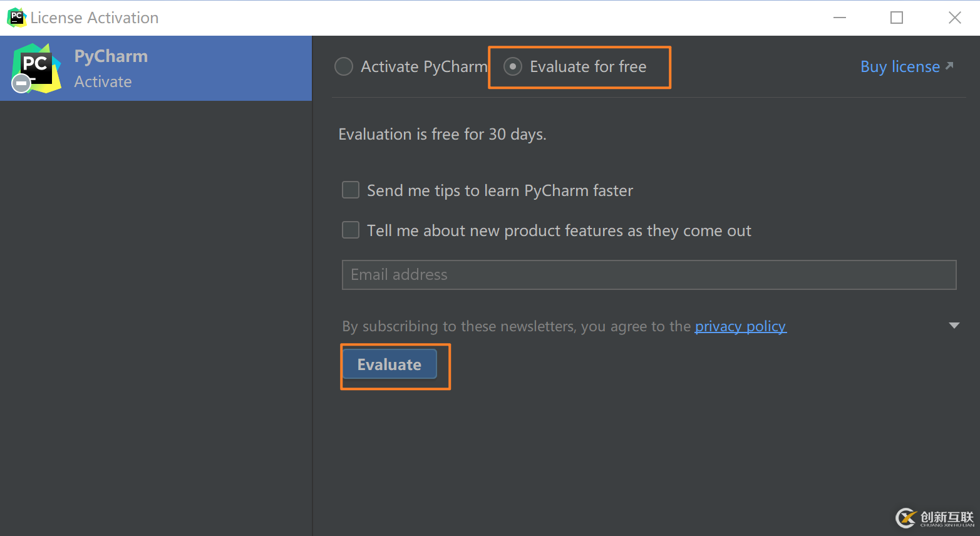Click the Email address input field
The height and width of the screenshot is (536, 980).
pos(648,274)
